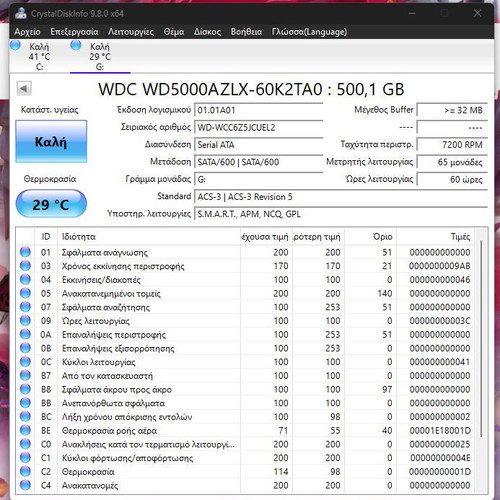Click status orb for attribute 09 power-on hours

25,321
